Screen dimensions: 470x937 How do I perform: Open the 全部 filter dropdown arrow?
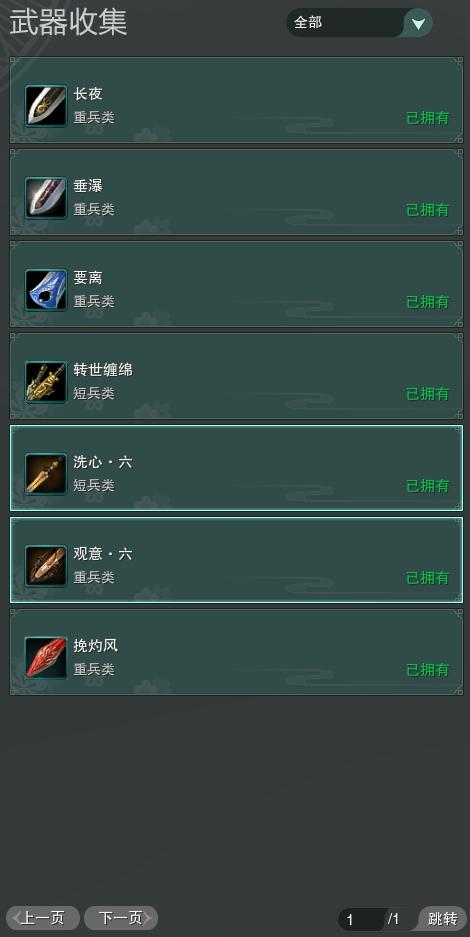[419, 23]
